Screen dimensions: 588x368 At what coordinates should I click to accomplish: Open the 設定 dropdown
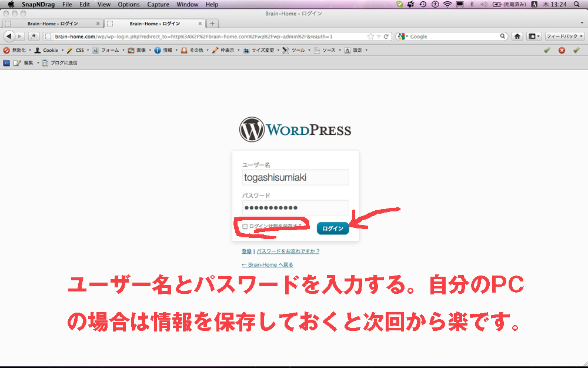(356, 50)
